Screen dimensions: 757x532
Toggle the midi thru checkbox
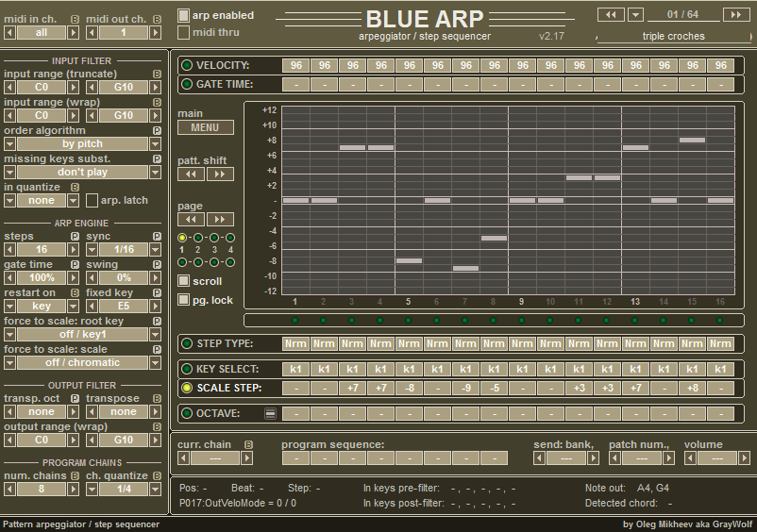[183, 32]
